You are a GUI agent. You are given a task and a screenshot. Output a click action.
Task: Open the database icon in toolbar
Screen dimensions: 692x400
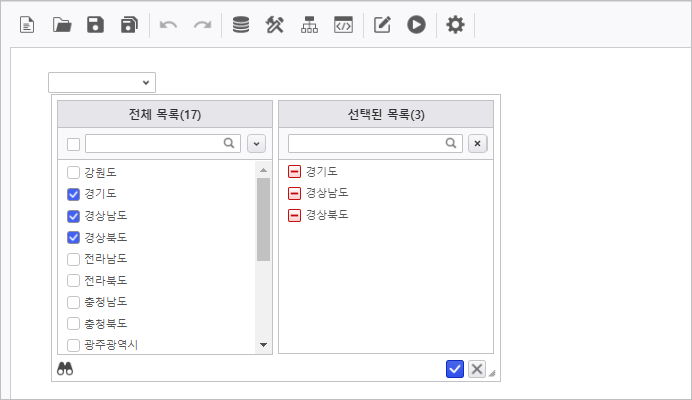coord(241,25)
